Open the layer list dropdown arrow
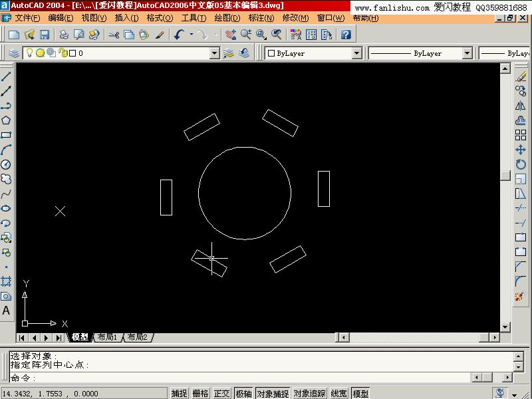Screen dimensions: 532x399 214,53
